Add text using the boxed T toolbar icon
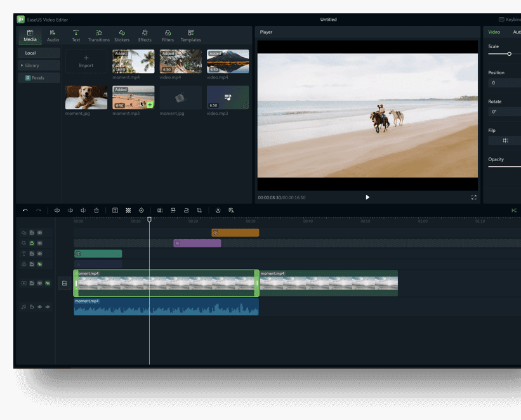521x420 pixels. (115, 211)
